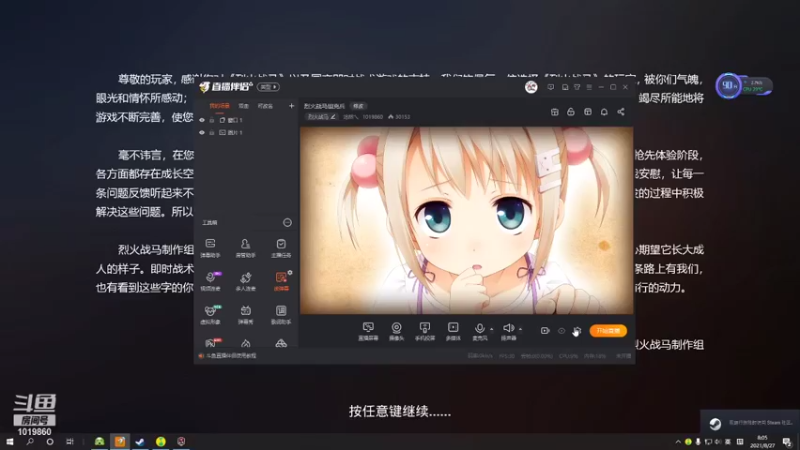
Task: Toggle preview eye icon near record button
Action: tap(561, 331)
